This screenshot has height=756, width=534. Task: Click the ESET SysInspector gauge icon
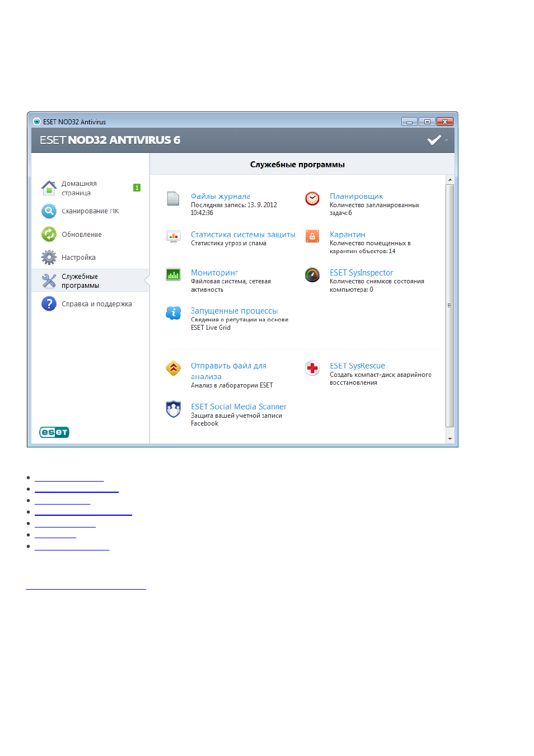(312, 274)
